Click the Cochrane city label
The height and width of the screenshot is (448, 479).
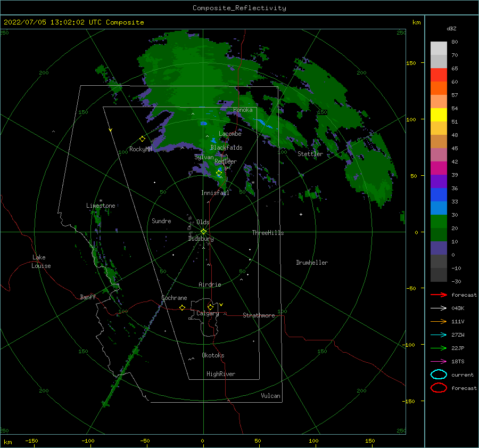(174, 298)
